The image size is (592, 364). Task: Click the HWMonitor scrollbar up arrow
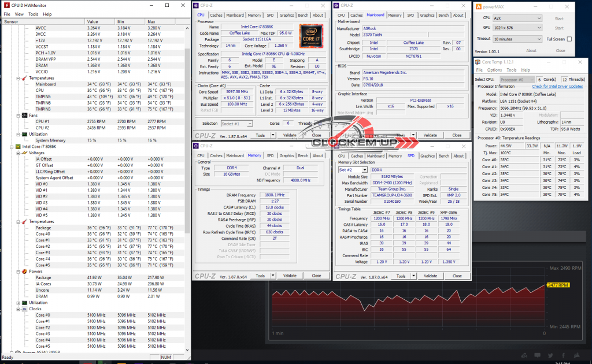coord(187,28)
